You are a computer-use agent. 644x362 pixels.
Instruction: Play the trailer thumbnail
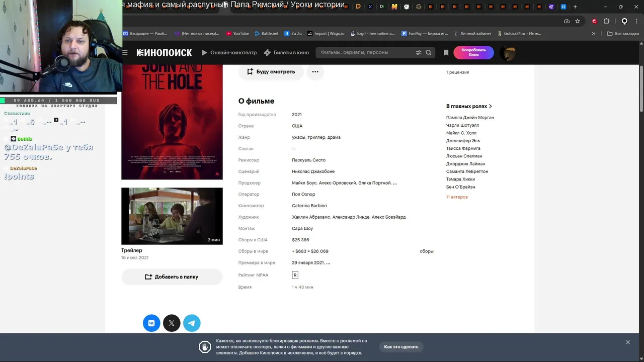pos(172,216)
